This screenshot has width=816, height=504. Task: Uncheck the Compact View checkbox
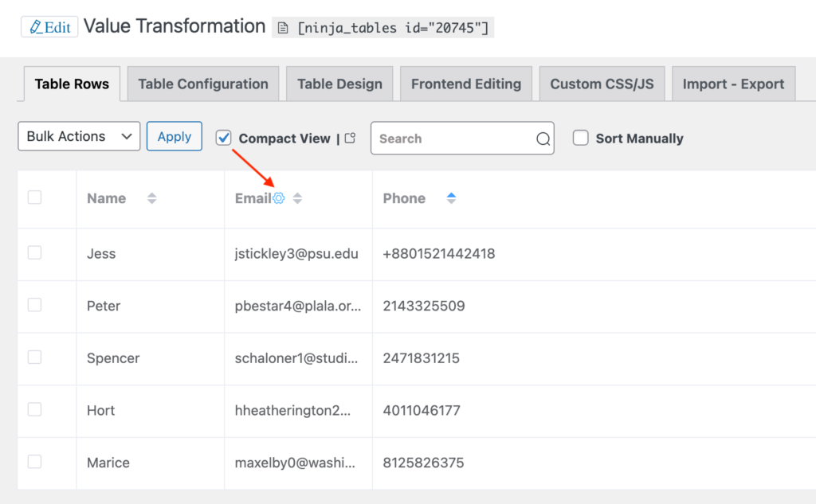[224, 138]
